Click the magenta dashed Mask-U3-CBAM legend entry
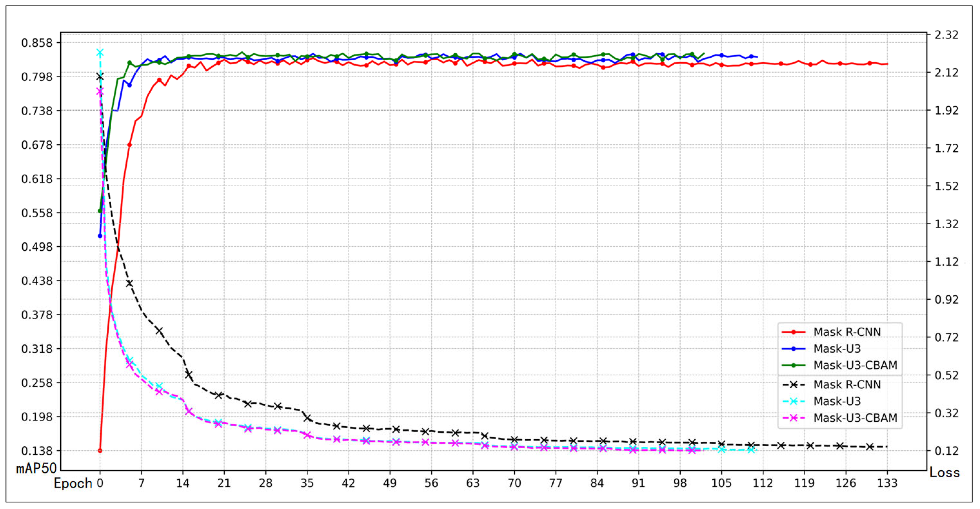 839,418
